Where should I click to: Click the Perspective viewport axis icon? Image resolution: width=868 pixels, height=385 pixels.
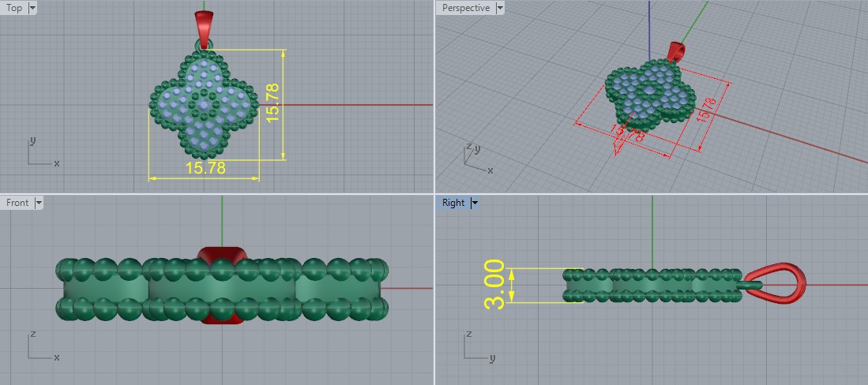pos(479,159)
